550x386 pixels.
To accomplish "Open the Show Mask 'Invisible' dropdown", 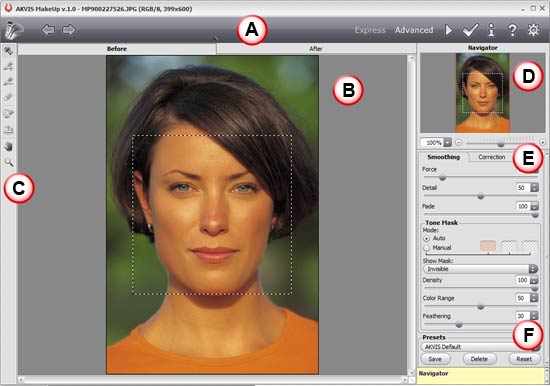I will pyautogui.click(x=481, y=269).
